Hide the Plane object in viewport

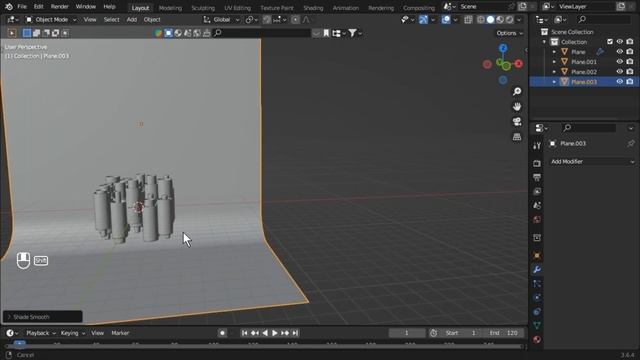pos(620,52)
